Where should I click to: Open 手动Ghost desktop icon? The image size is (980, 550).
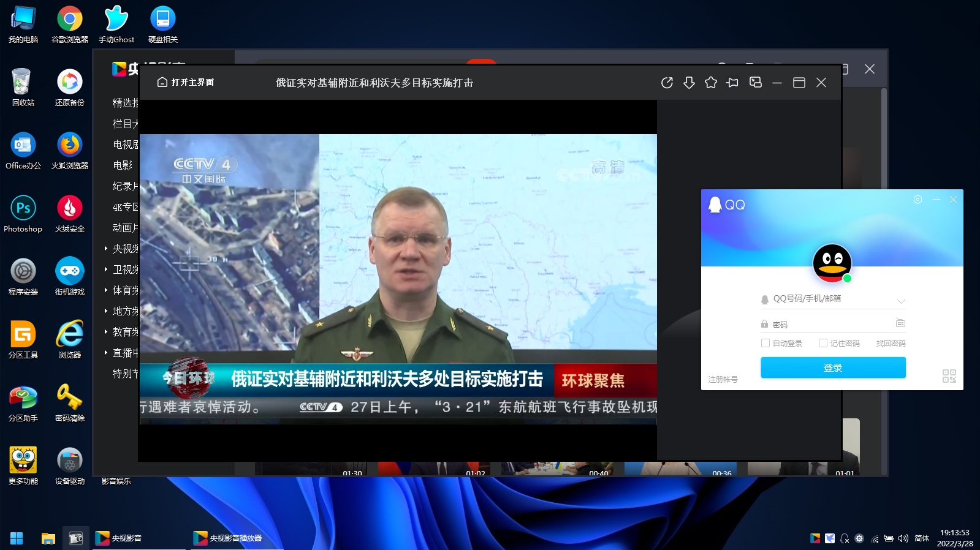116,24
